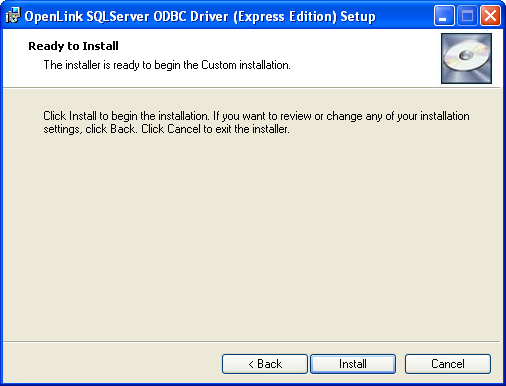This screenshot has width=506, height=386.
Task: Click the CD disc image
Action: (466, 58)
